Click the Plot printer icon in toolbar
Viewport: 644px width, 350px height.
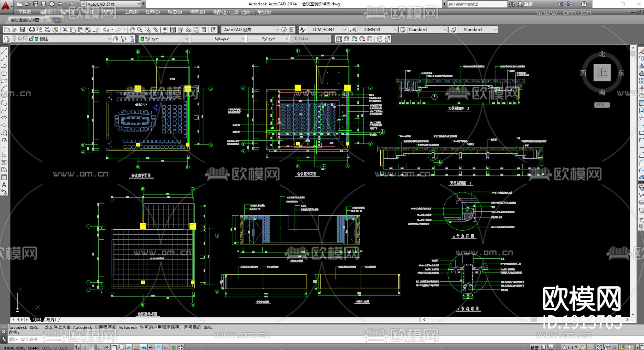click(32, 30)
